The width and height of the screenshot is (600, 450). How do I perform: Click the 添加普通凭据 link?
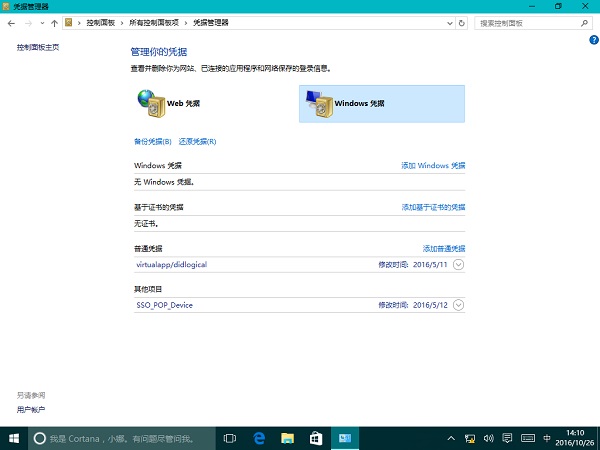click(444, 248)
